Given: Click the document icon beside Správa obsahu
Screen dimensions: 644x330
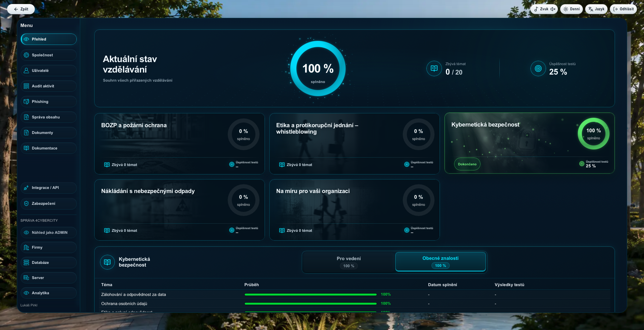Looking at the screenshot, I should coord(26,117).
